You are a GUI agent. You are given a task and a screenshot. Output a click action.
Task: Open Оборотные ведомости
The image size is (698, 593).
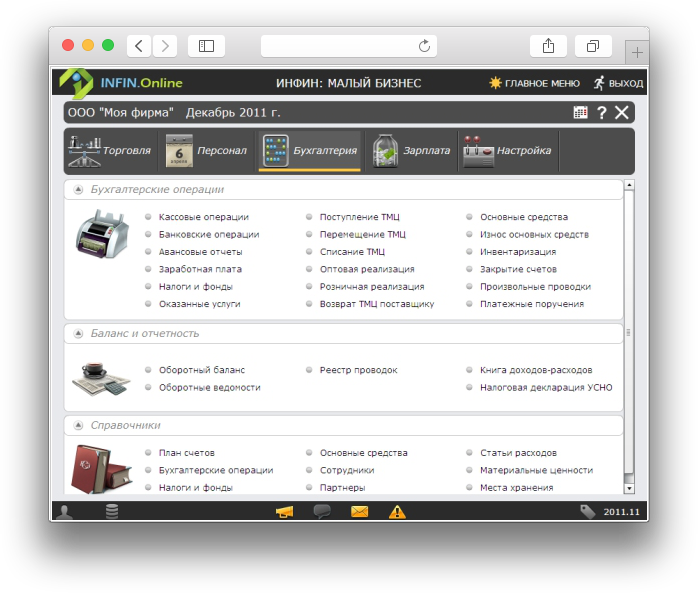coord(210,387)
